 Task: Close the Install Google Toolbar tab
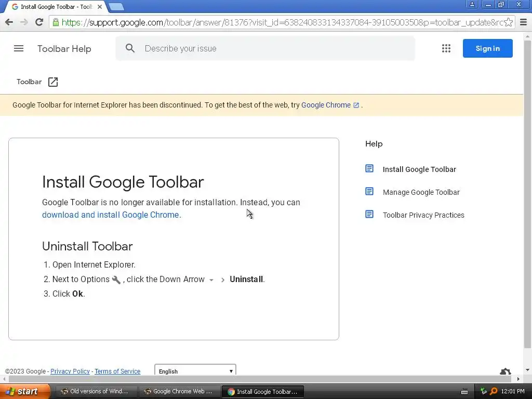pyautogui.click(x=99, y=7)
